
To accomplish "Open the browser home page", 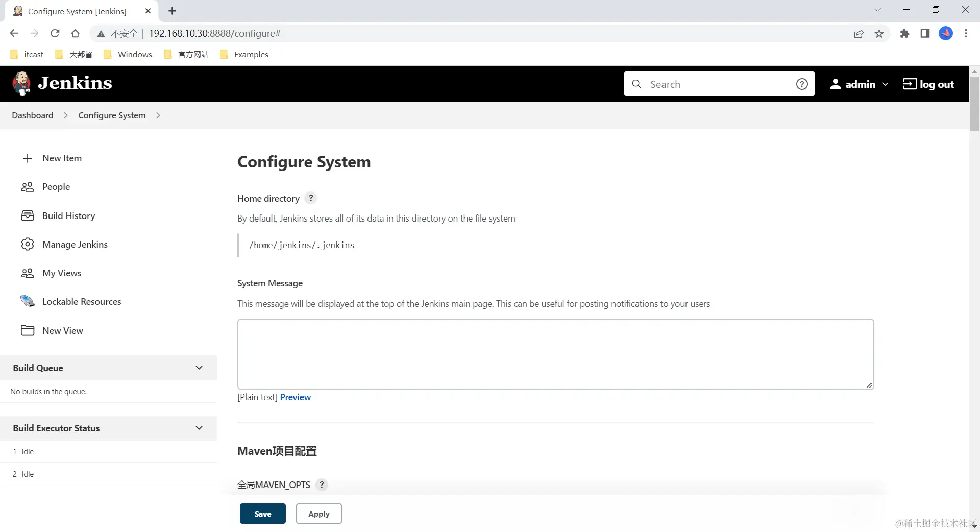I will tap(75, 33).
